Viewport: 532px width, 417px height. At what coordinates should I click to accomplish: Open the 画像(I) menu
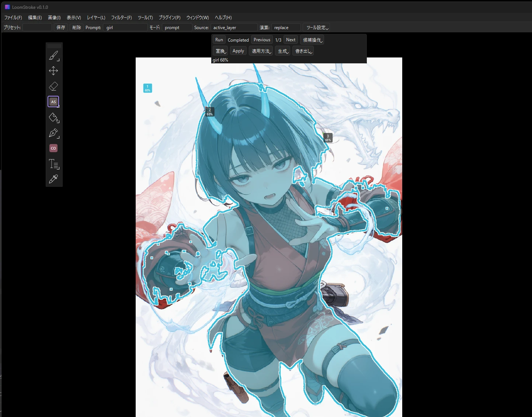(x=55, y=17)
